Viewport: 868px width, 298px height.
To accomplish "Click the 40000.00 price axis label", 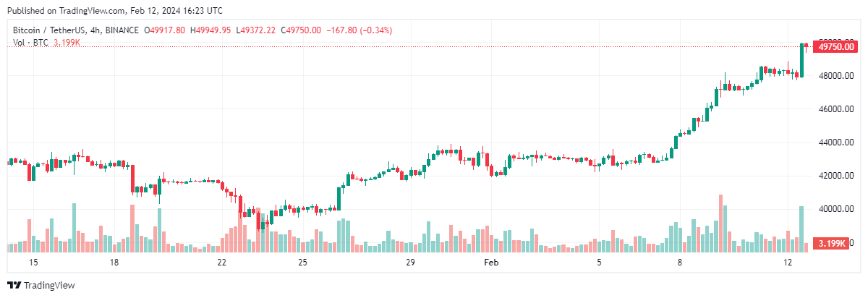I will pyautogui.click(x=835, y=209).
